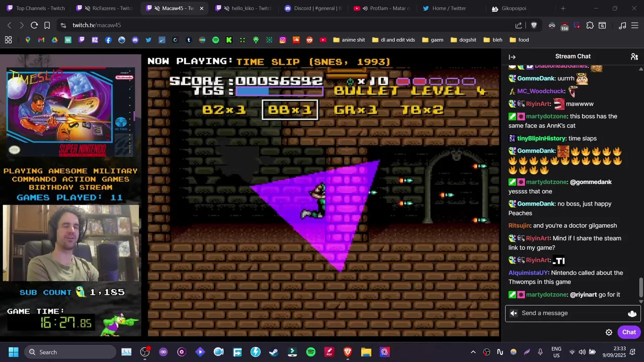Open the Reddit bookmark
Image resolution: width=644 pixels, height=362 pixels.
[x=309, y=40]
